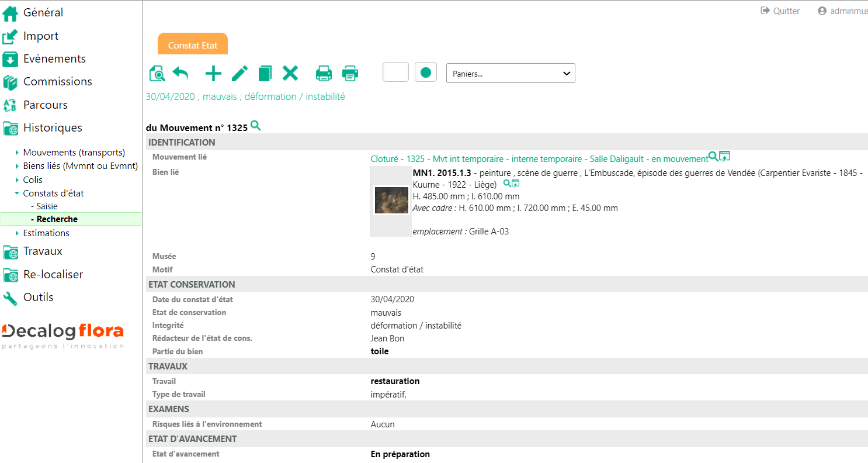Image resolution: width=868 pixels, height=463 pixels.
Task: Click the first printer icon
Action: click(x=324, y=74)
